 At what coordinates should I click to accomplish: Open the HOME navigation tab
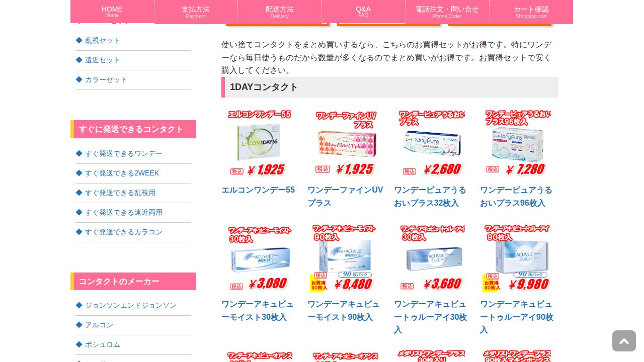click(x=112, y=12)
